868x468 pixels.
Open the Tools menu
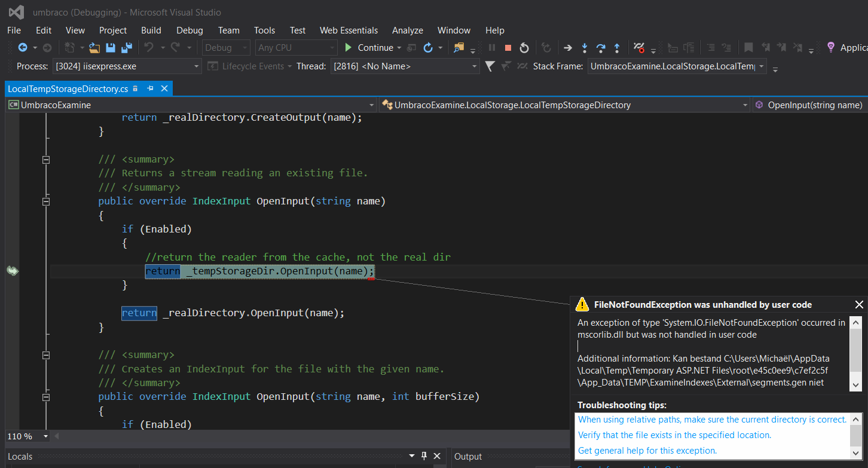coord(264,30)
